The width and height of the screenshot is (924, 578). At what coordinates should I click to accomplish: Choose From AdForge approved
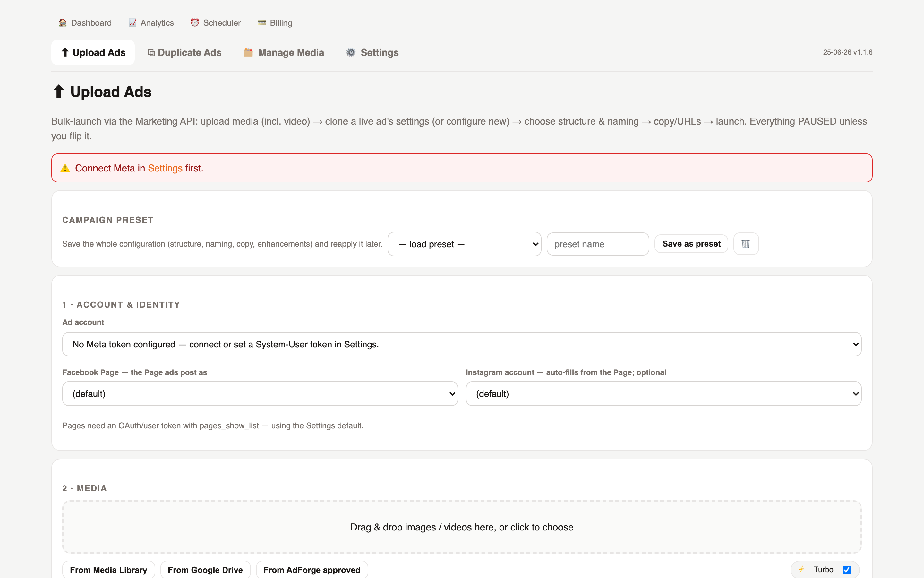pyautogui.click(x=312, y=570)
